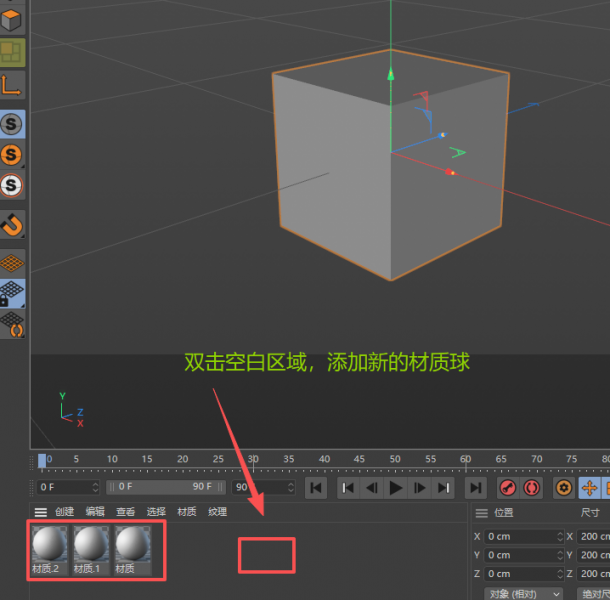Activate the Texture mode checkerboard icon

point(12,53)
